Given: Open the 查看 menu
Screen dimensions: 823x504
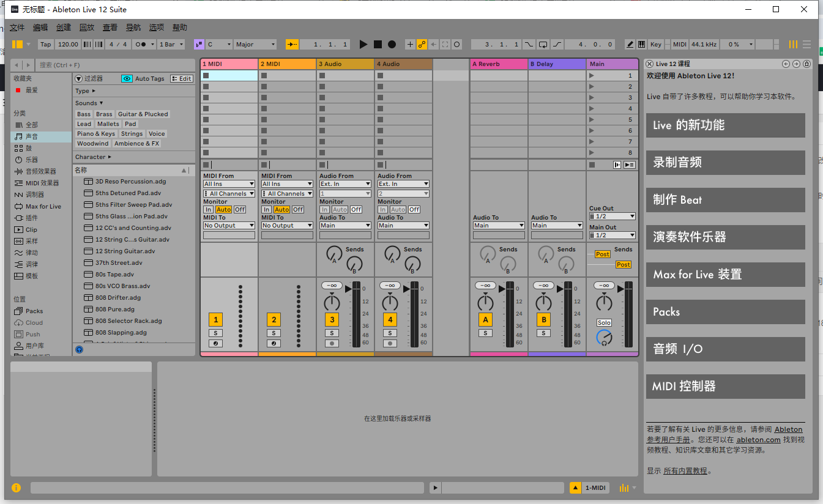Looking at the screenshot, I should (110, 28).
